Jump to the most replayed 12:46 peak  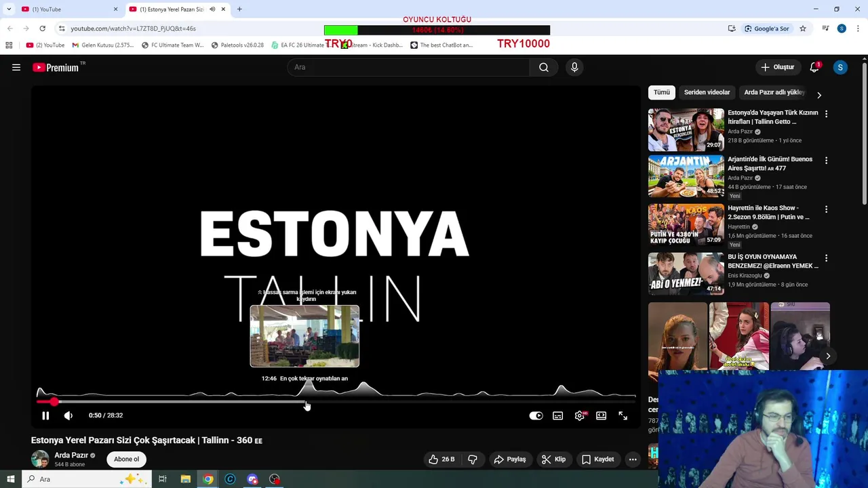(309, 389)
